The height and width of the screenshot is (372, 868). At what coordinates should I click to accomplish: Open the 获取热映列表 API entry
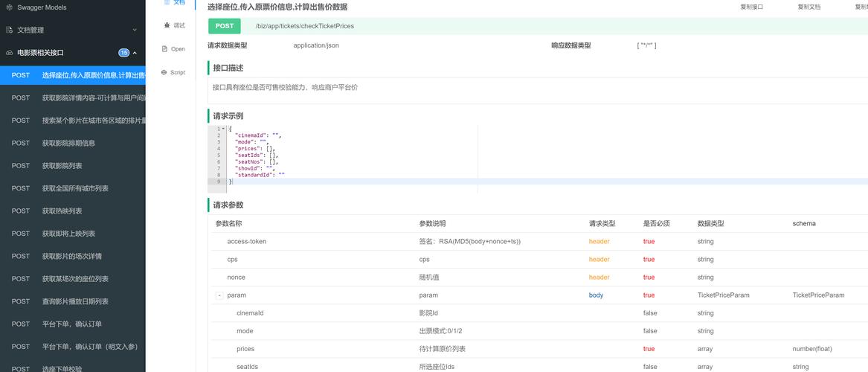[x=72, y=211]
